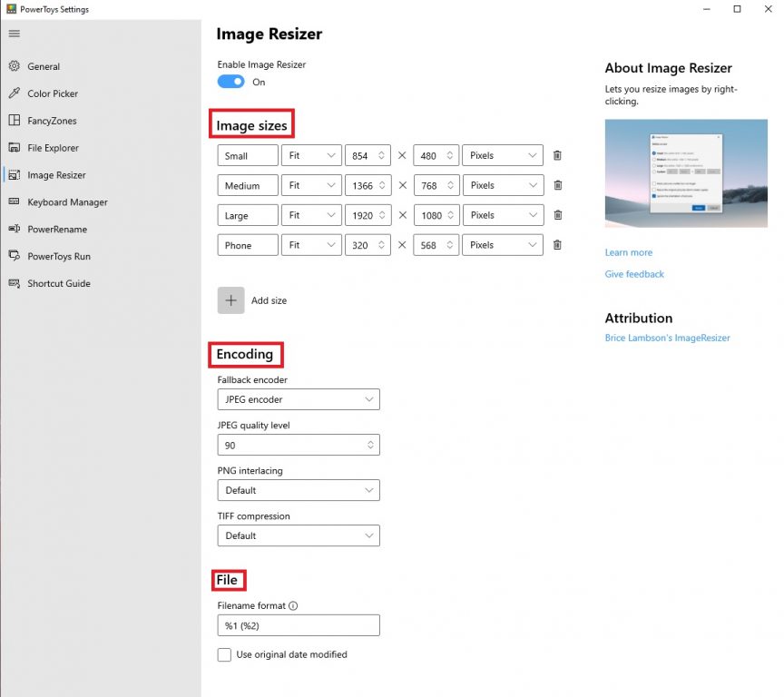This screenshot has height=697, width=784.
Task: Click the Image Resizer sidebar icon
Action: tap(15, 174)
